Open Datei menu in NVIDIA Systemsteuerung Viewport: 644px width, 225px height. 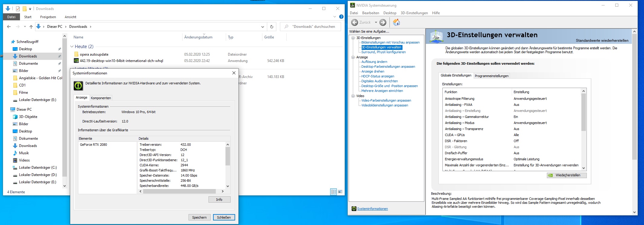click(354, 13)
